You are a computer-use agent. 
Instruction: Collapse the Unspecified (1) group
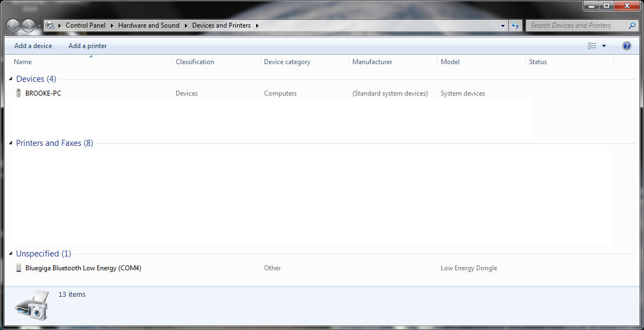click(x=11, y=254)
